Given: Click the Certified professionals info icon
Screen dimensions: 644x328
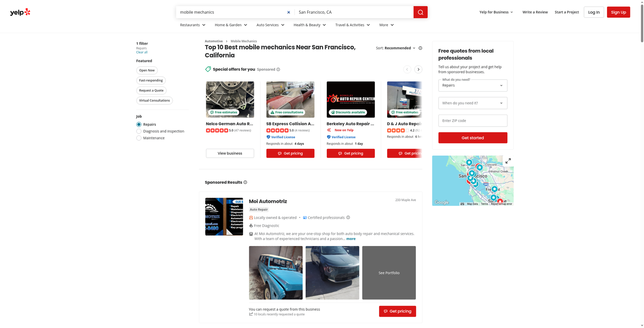Looking at the screenshot, I should pyautogui.click(x=348, y=217).
